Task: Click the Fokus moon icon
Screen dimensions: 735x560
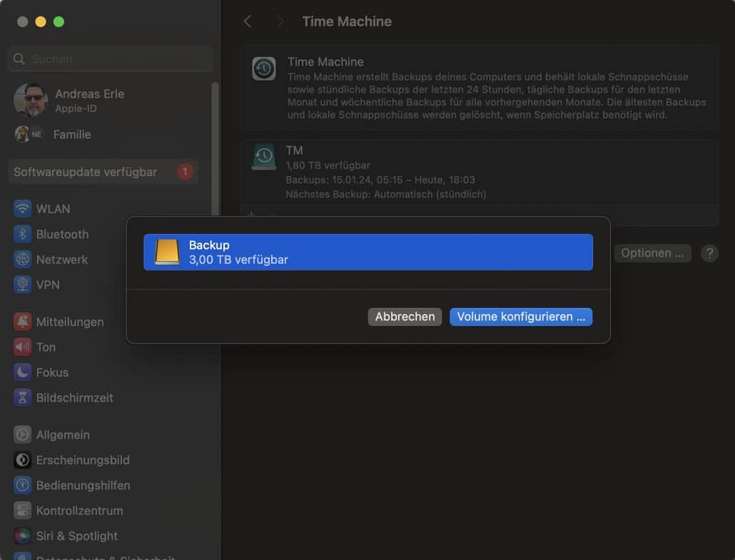Action: click(22, 372)
